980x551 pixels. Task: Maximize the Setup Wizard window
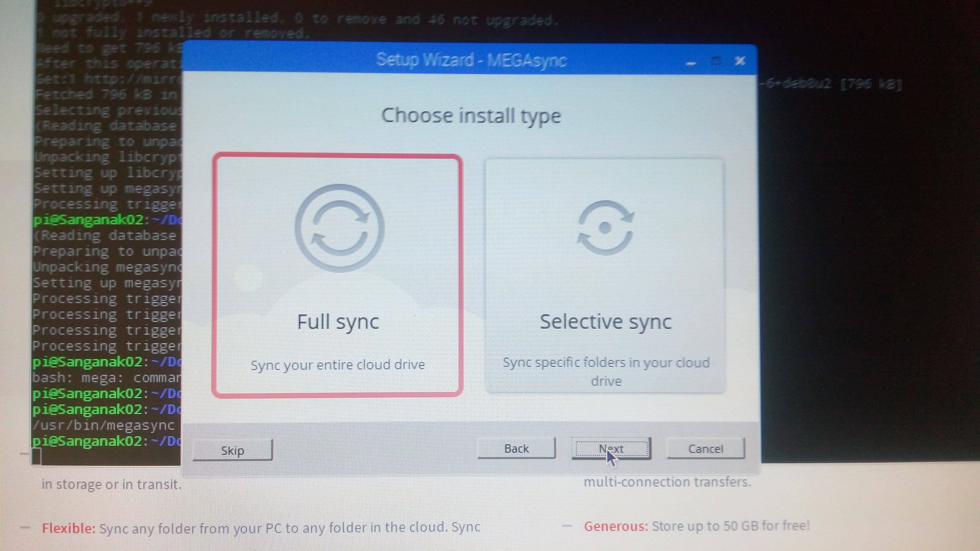point(716,61)
